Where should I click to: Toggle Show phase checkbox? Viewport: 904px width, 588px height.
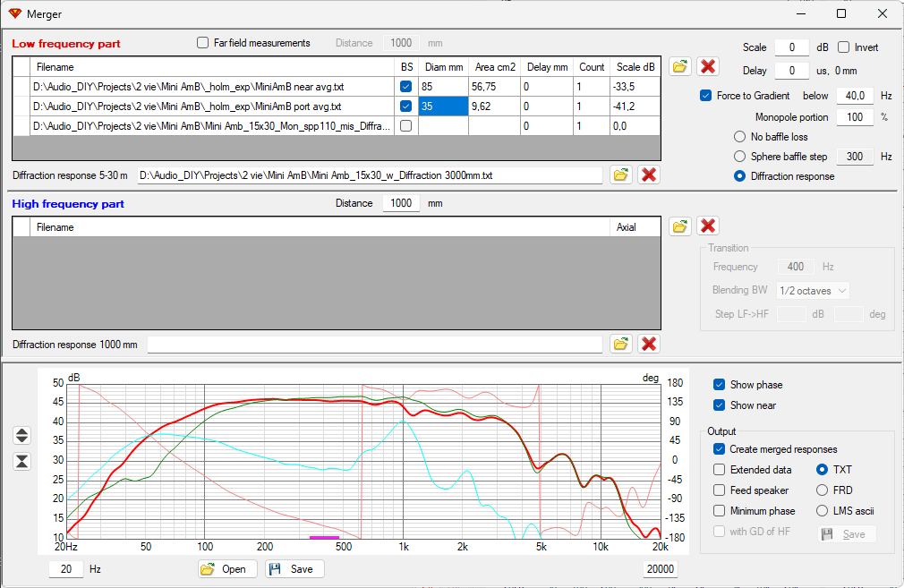coord(719,385)
